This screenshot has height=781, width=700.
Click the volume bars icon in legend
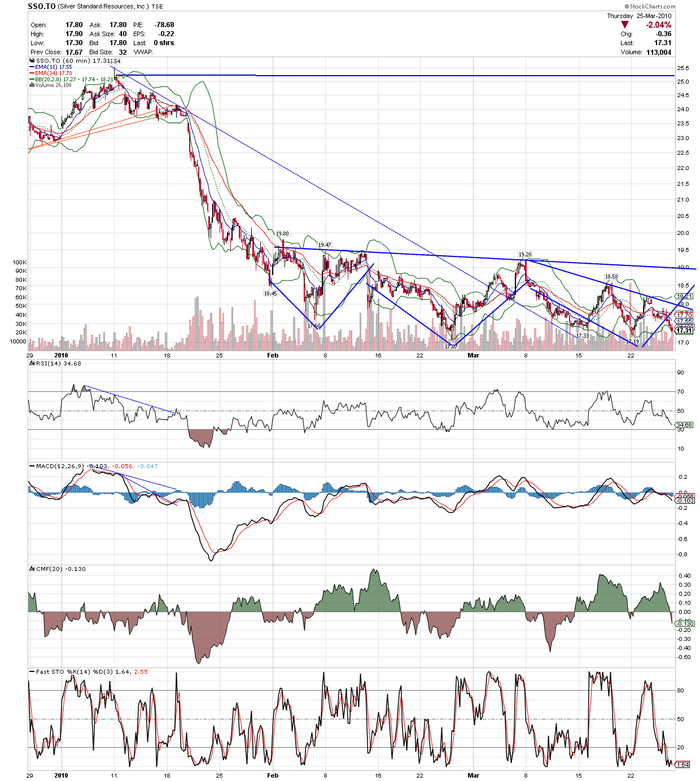click(32, 85)
